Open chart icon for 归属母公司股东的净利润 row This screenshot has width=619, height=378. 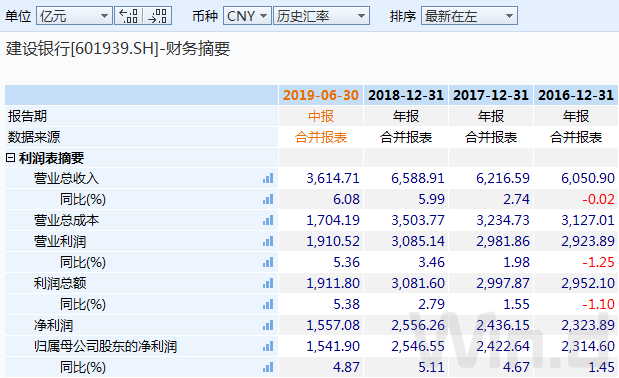pyautogui.click(x=268, y=346)
